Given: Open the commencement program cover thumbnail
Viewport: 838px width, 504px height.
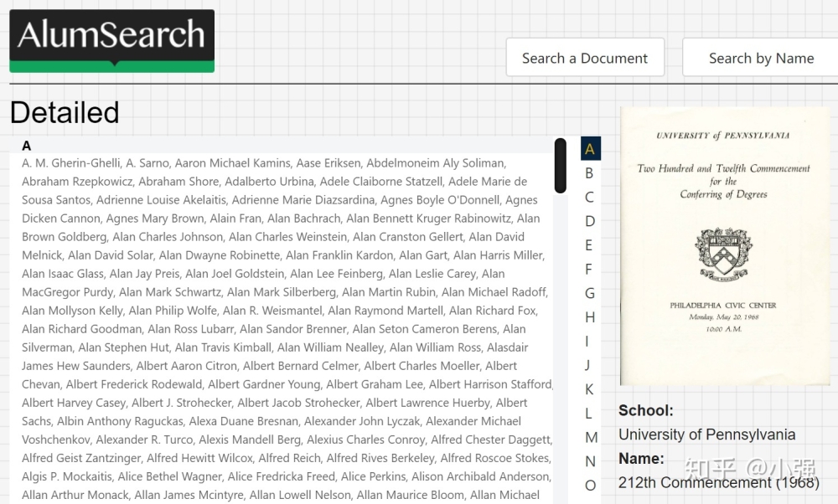Looking at the screenshot, I should (x=725, y=245).
